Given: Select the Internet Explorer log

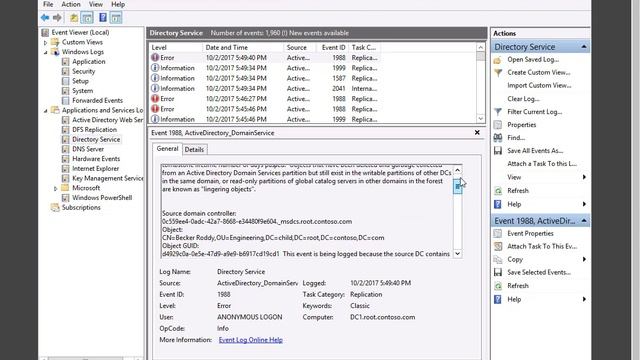Looking at the screenshot, I should pos(96,169).
